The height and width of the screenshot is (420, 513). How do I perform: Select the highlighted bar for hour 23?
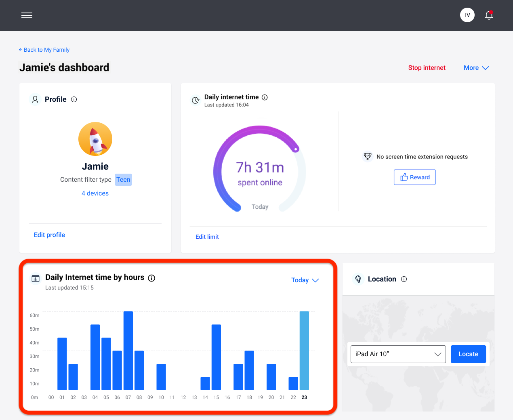click(304, 351)
